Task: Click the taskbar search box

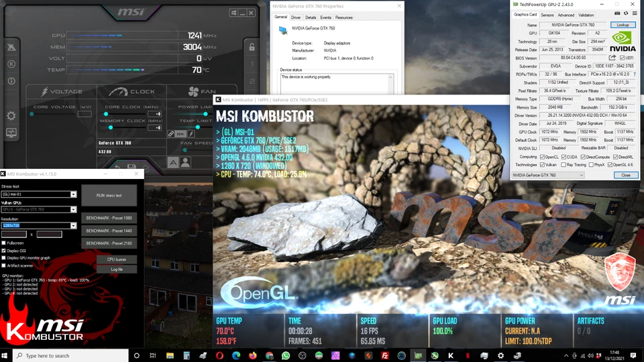Action: (70, 355)
